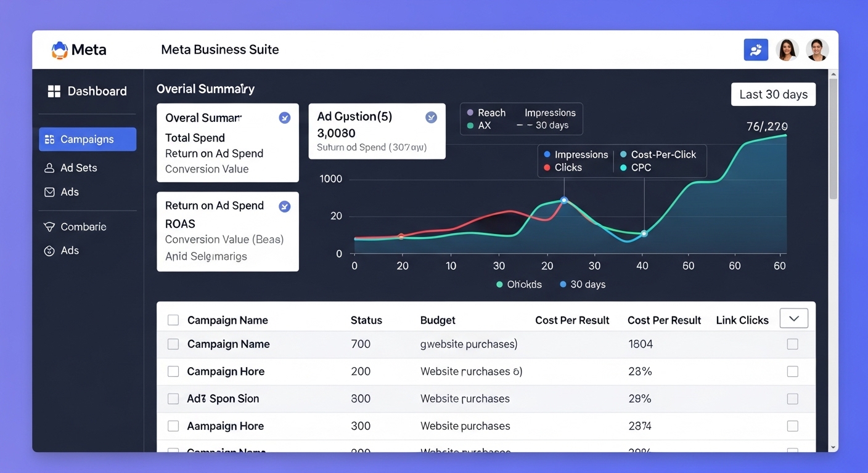
Task: Click the round arrow icon on Overal Summar card
Action: coord(284,118)
